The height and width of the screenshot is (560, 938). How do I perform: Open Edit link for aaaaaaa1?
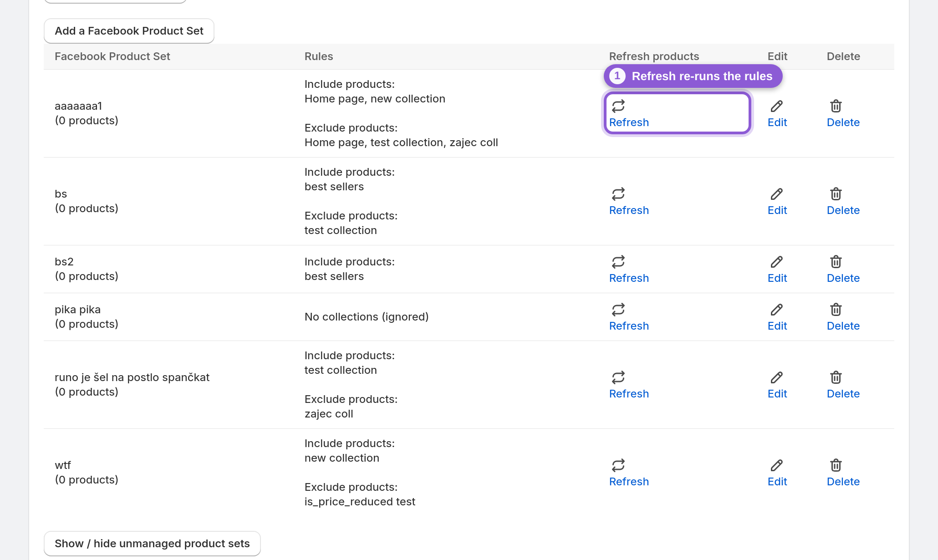pos(777,122)
